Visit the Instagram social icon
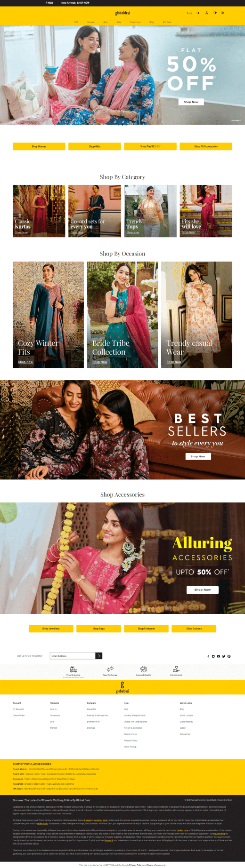Screen dimensions: 245x868 [x=213, y=656]
